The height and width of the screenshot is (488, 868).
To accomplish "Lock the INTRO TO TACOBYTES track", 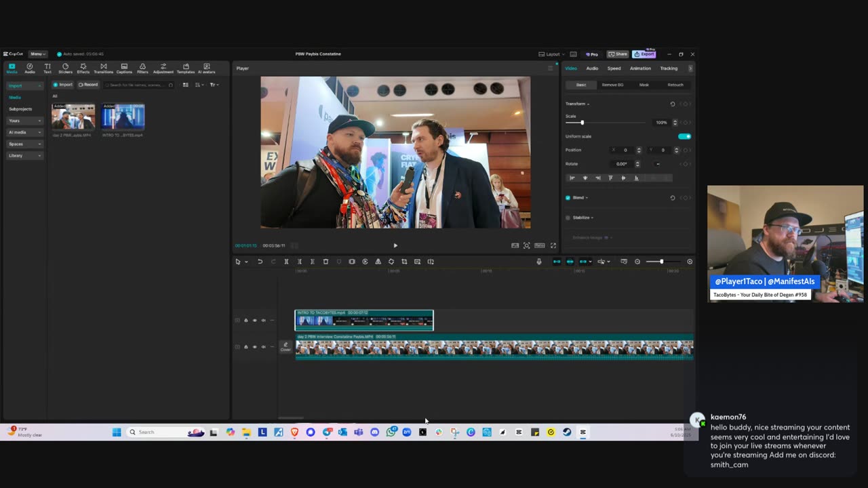I will pyautogui.click(x=245, y=320).
